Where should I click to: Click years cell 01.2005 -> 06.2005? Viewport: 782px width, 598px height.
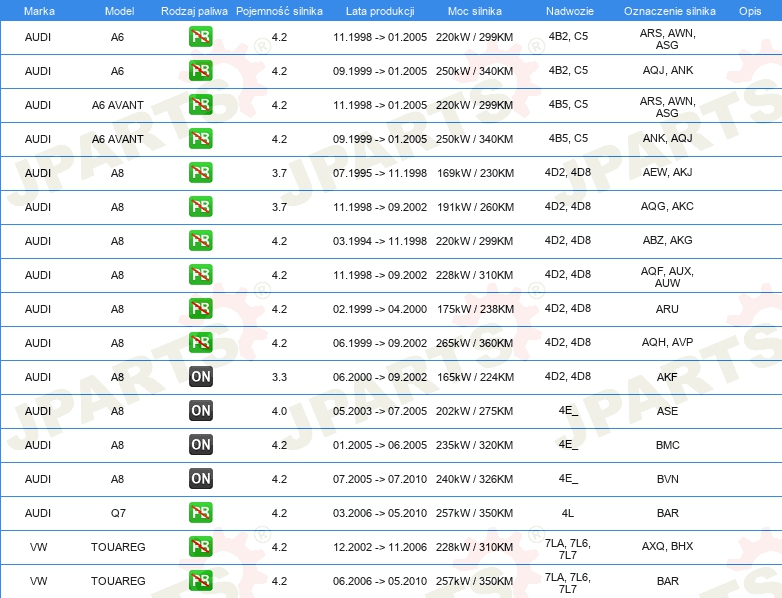point(380,445)
